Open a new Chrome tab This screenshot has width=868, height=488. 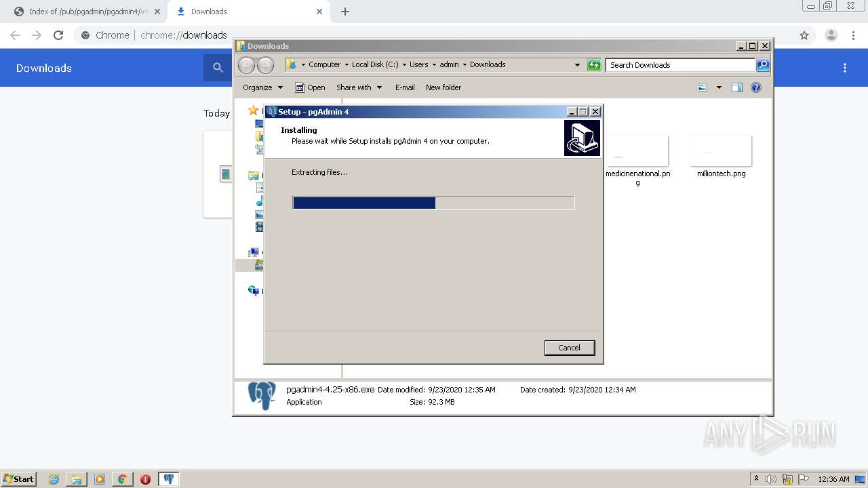click(345, 12)
